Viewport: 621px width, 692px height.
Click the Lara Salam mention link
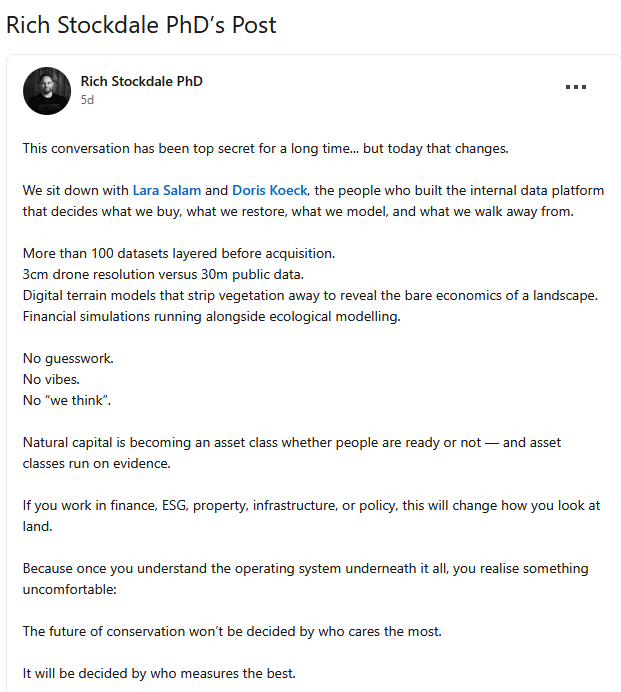point(167,190)
